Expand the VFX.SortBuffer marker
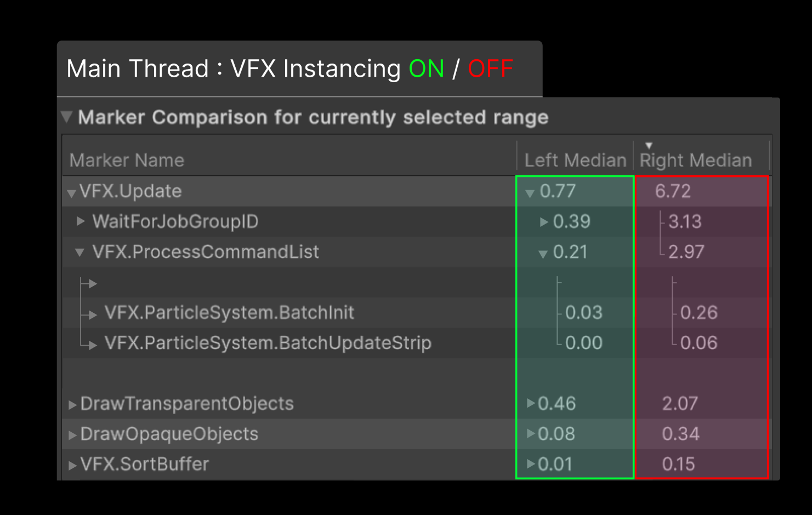Screen dimensions: 812x515 pos(72,466)
